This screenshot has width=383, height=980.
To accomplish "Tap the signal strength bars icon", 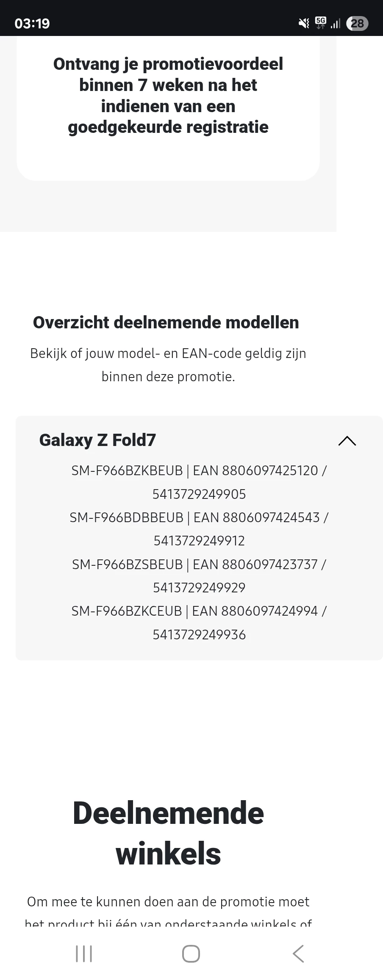I will pyautogui.click(x=336, y=23).
